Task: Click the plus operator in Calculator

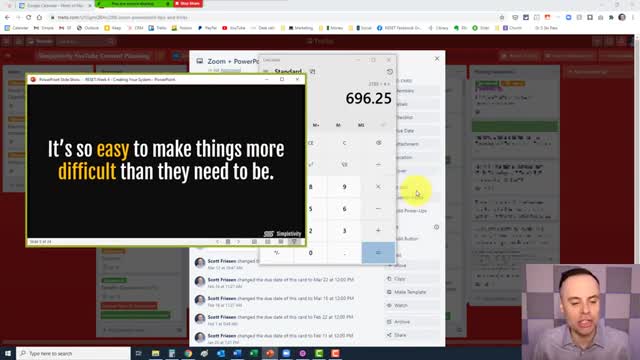Action: tap(378, 231)
